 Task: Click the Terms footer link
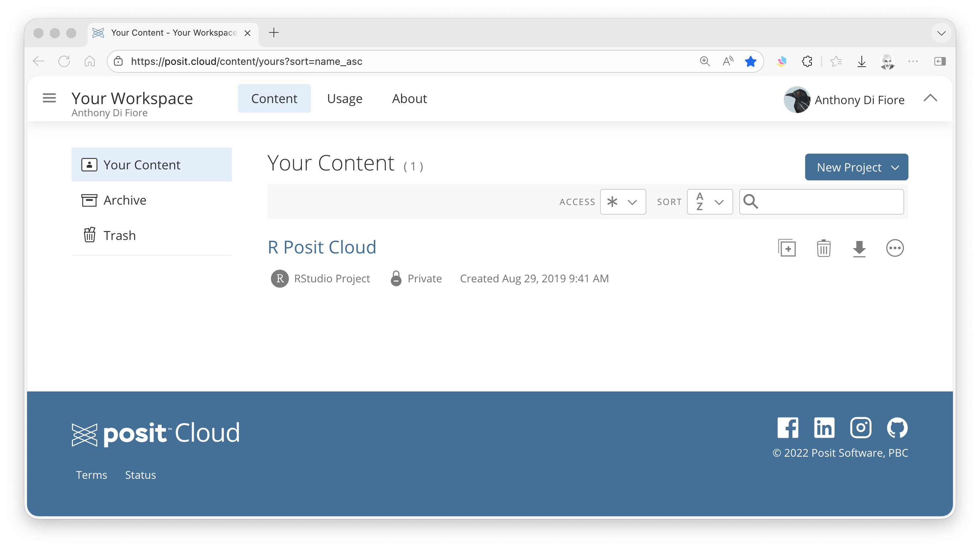pos(91,475)
